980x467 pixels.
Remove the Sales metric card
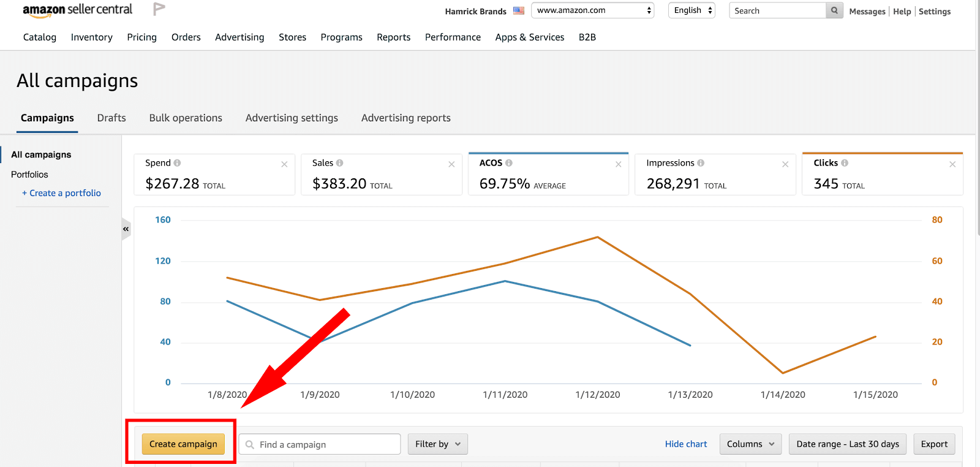pos(451,164)
